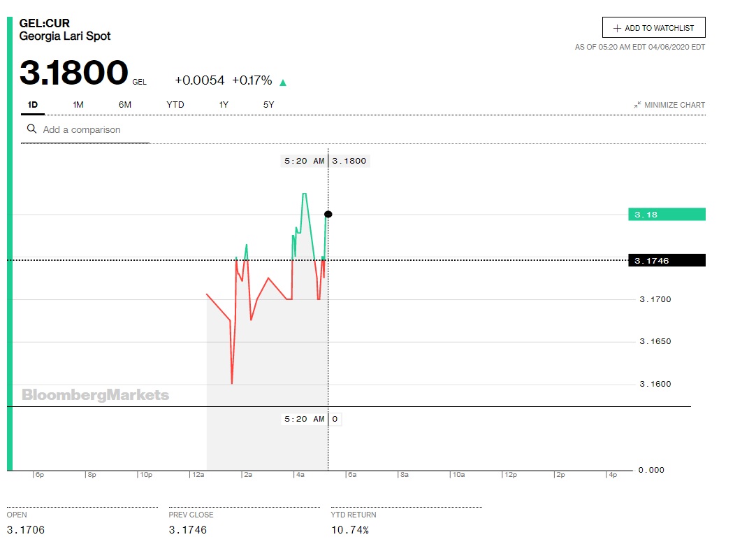This screenshot has width=756, height=544.
Task: Click the large 3.1800 price
Action: point(74,73)
